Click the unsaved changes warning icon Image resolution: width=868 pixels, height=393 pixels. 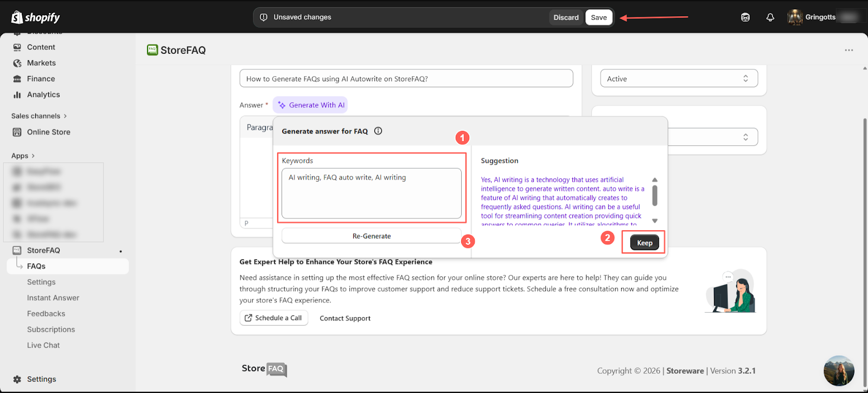pyautogui.click(x=264, y=17)
